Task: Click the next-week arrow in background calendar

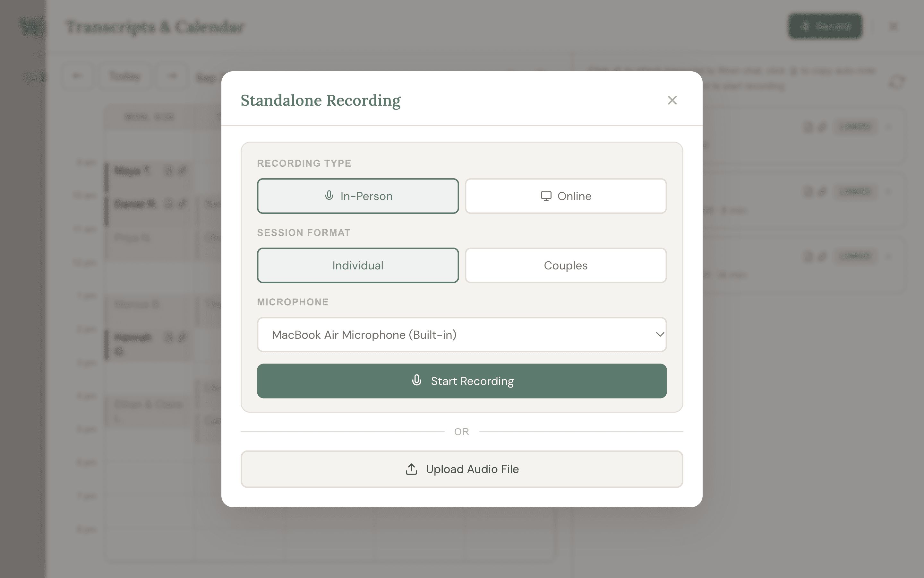Action: click(172, 76)
